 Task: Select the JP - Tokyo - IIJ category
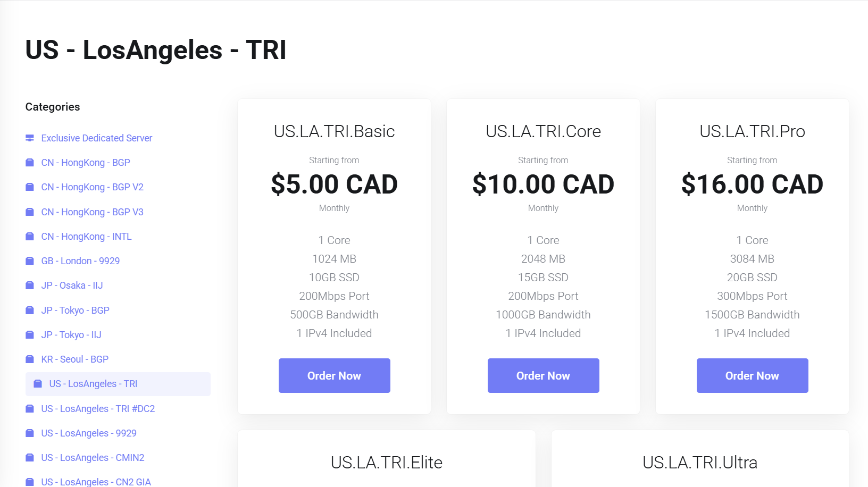click(71, 335)
